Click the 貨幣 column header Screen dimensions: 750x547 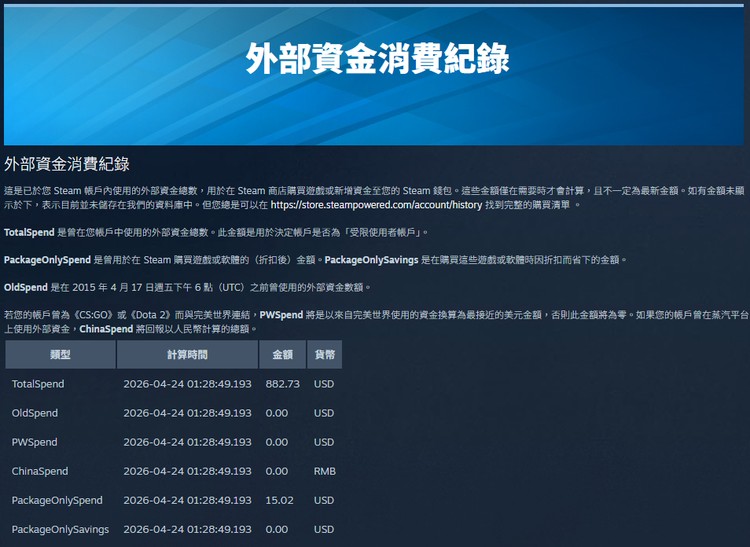(x=324, y=354)
